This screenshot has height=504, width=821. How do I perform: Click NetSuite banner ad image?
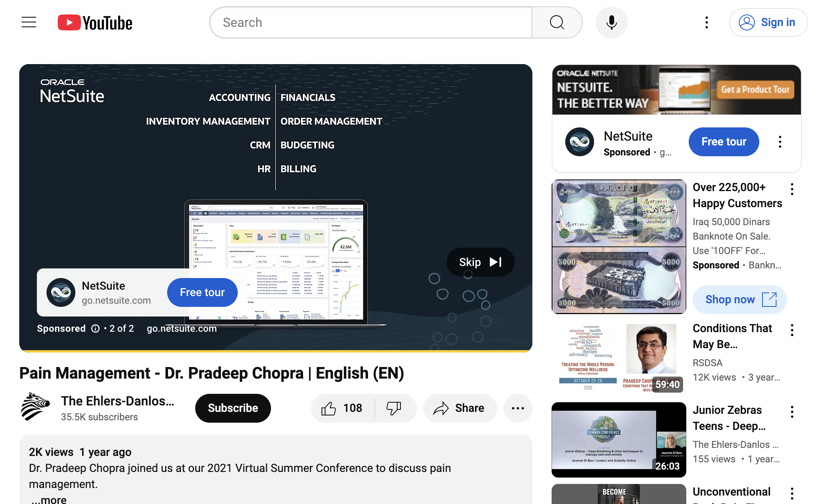[x=677, y=90]
